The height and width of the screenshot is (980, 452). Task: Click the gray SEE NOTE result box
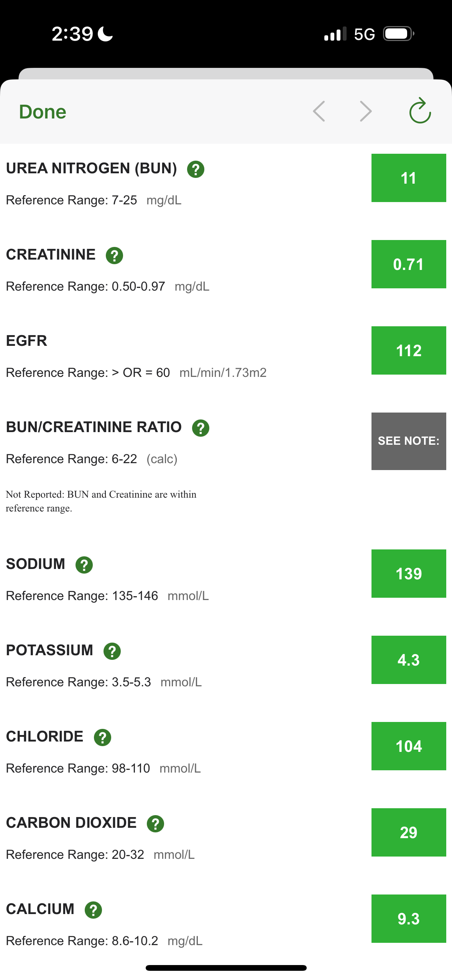click(x=408, y=441)
